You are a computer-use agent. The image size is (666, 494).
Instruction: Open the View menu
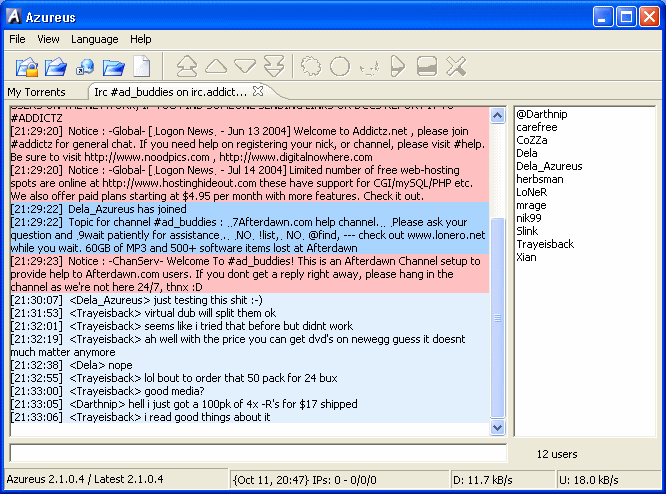coord(48,39)
